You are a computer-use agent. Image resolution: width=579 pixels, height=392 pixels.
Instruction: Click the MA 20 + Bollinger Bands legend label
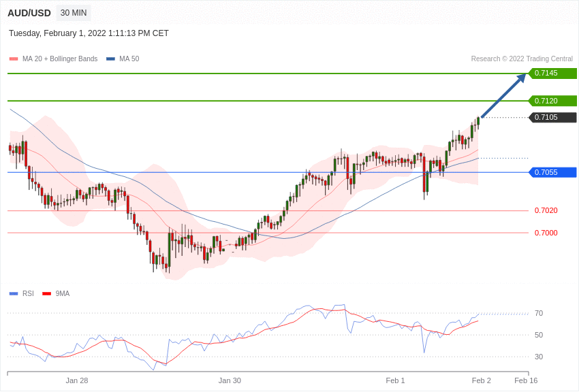tap(60, 59)
